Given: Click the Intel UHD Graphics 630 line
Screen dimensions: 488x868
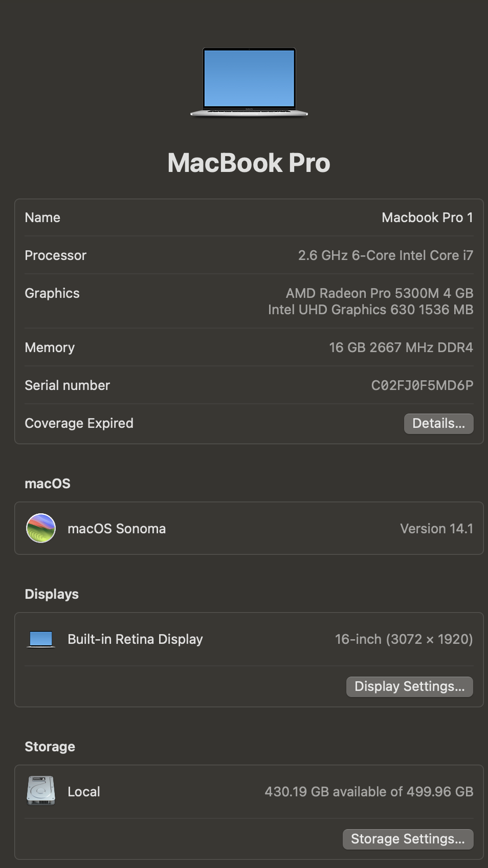Looking at the screenshot, I should [x=370, y=310].
